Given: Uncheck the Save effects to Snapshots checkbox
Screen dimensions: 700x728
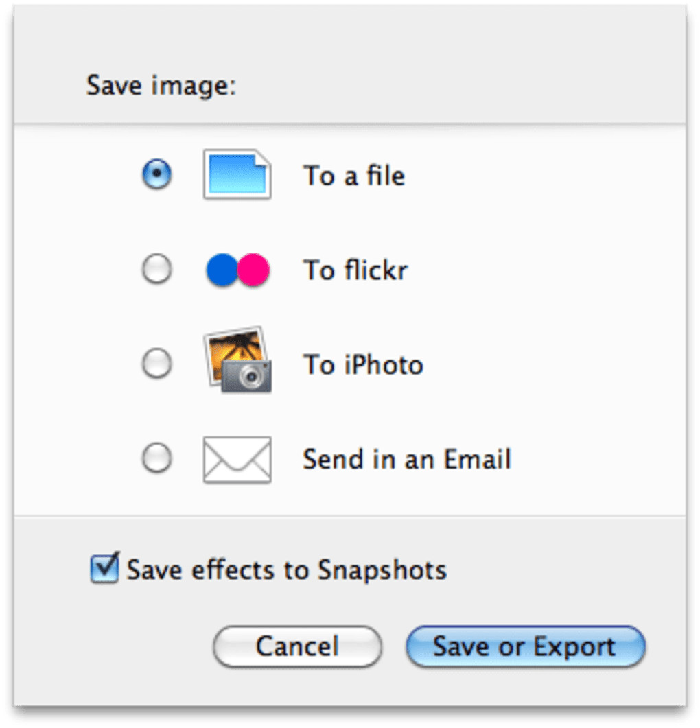Looking at the screenshot, I should tap(104, 569).
